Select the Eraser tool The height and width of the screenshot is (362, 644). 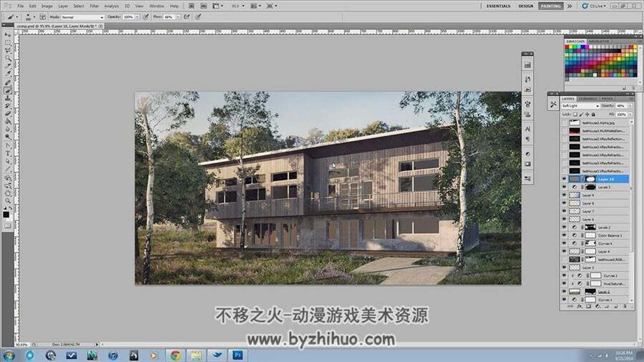point(7,114)
